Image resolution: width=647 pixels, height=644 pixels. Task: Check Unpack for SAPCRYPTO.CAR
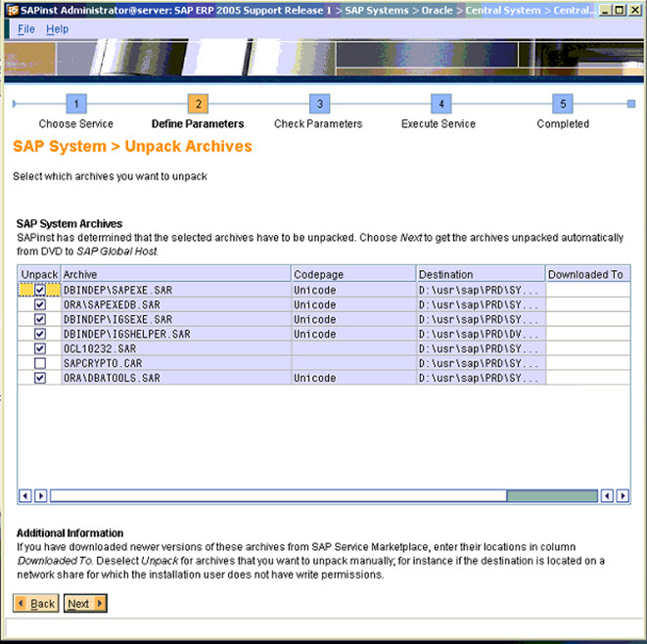[x=40, y=363]
